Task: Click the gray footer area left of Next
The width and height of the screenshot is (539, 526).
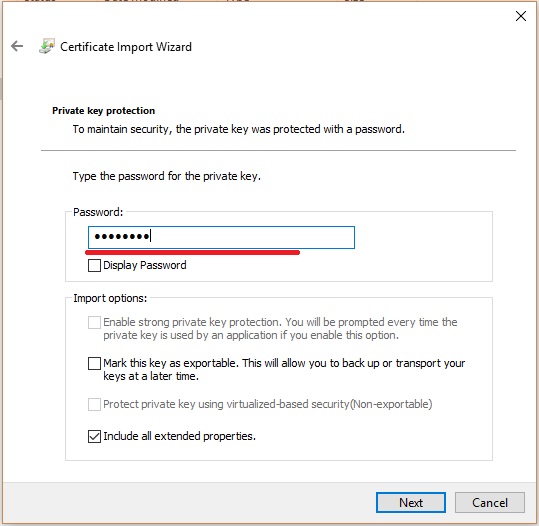Action: click(189, 503)
